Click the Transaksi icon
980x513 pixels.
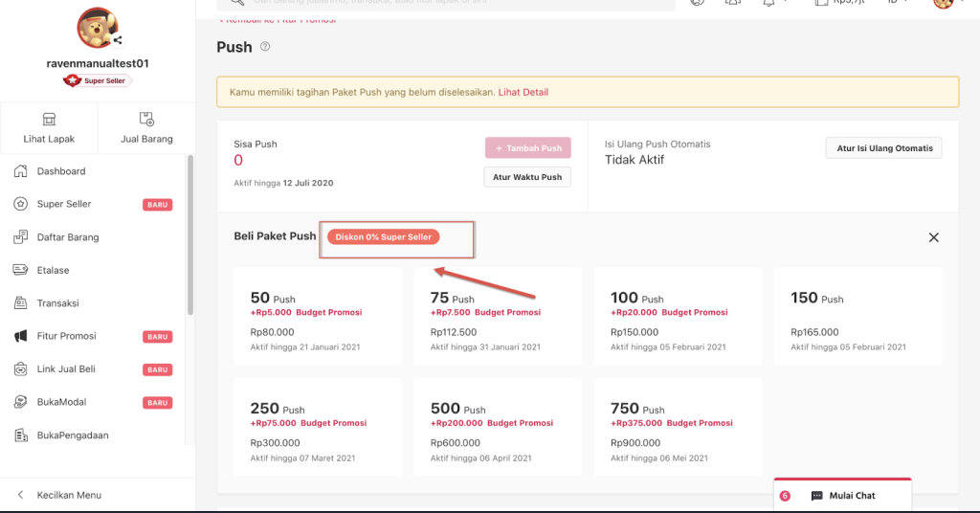21,303
